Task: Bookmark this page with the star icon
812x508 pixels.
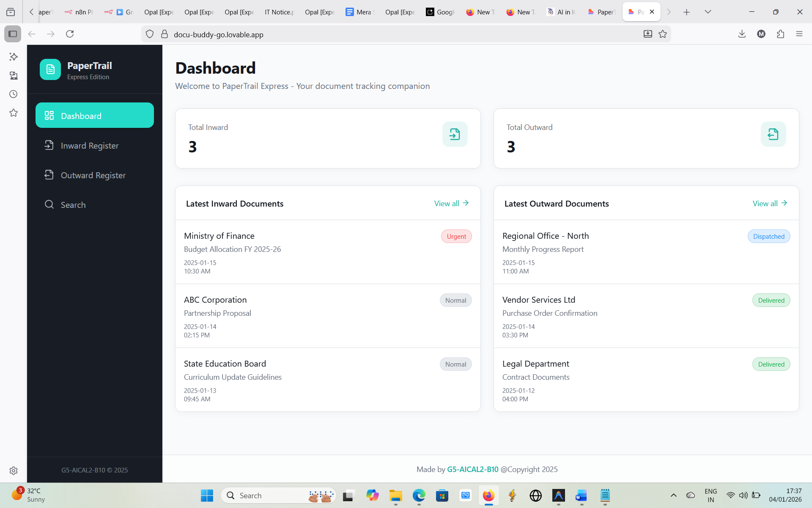Action: point(663,34)
